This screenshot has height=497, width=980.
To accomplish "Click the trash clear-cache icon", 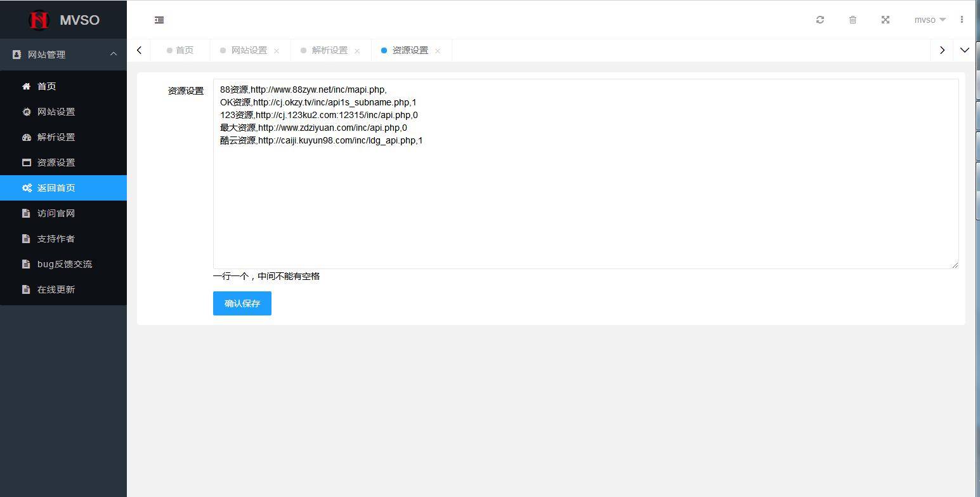I will [x=853, y=20].
